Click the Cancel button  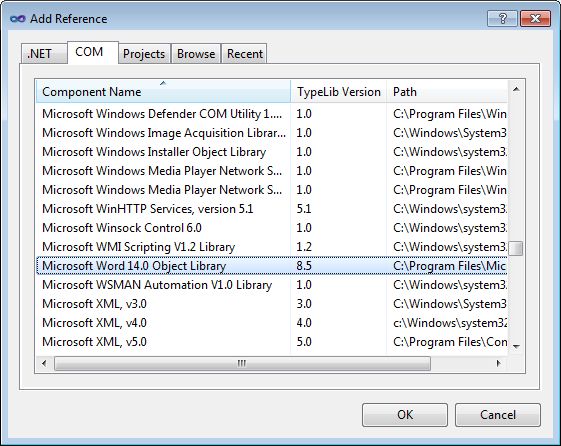coord(498,415)
